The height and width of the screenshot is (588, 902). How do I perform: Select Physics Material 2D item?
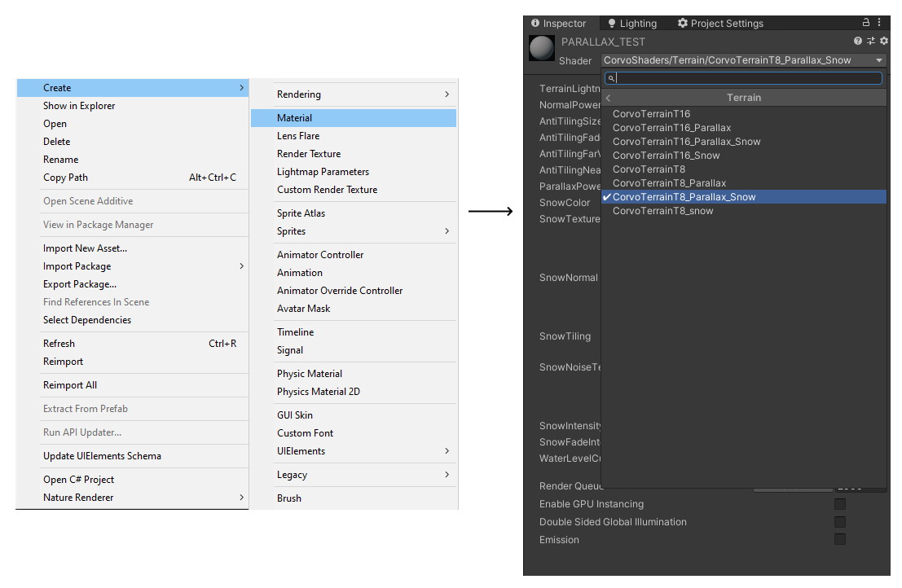[354, 392]
